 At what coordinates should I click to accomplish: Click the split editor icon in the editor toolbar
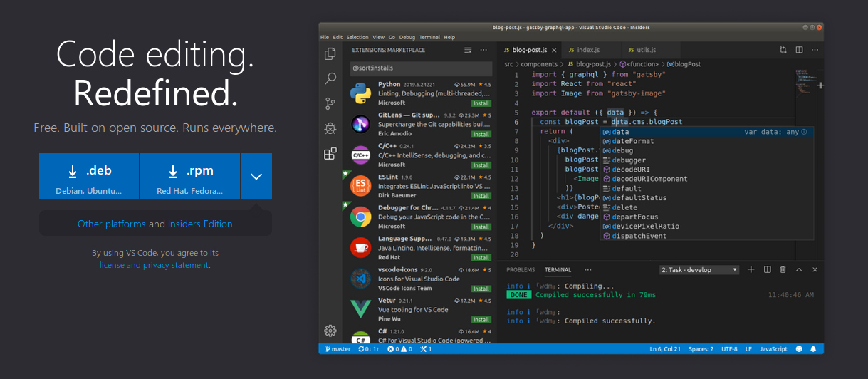(799, 50)
